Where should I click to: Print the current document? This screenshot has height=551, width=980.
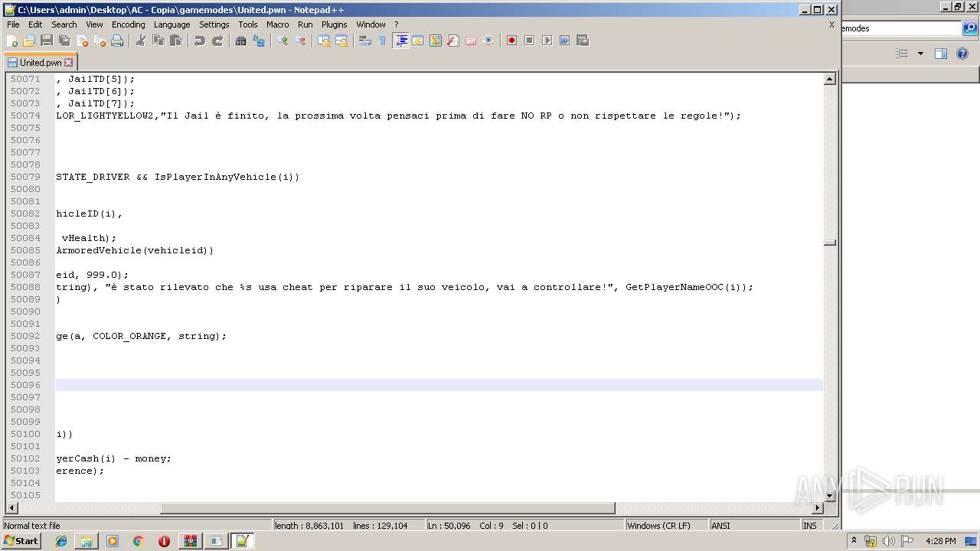(x=117, y=41)
